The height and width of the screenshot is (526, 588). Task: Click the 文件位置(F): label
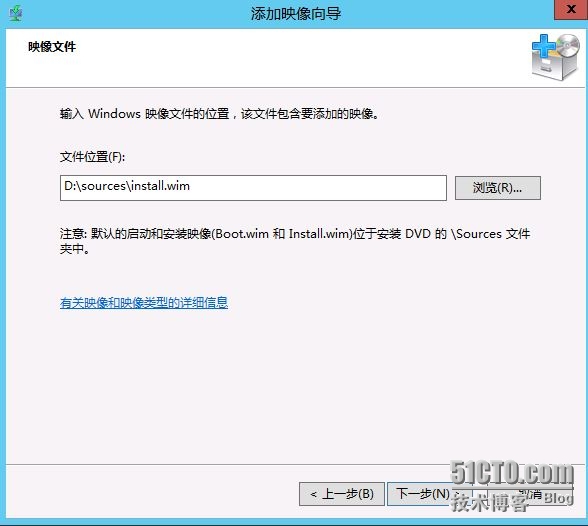(92, 157)
